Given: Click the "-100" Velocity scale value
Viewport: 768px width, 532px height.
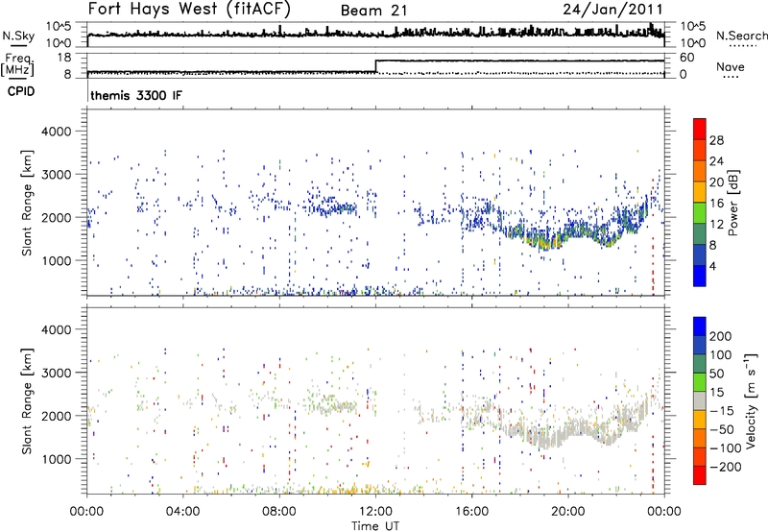Looking at the screenshot, I should coord(726,448).
